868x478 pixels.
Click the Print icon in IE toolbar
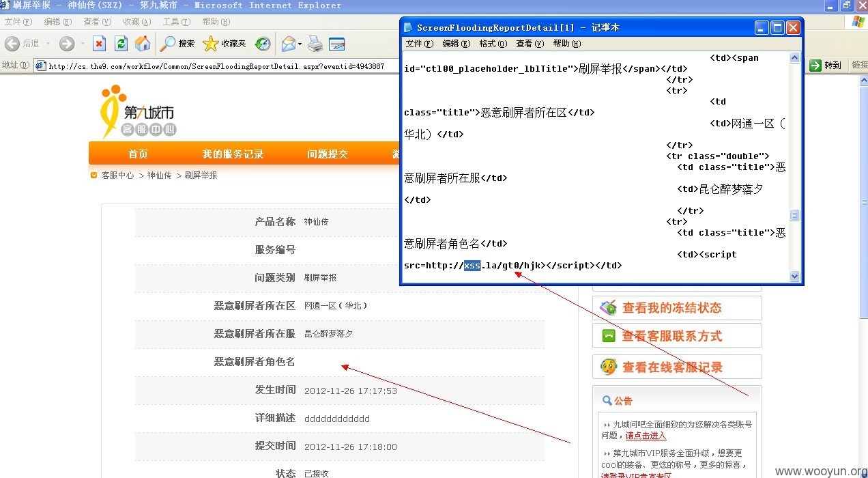315,44
